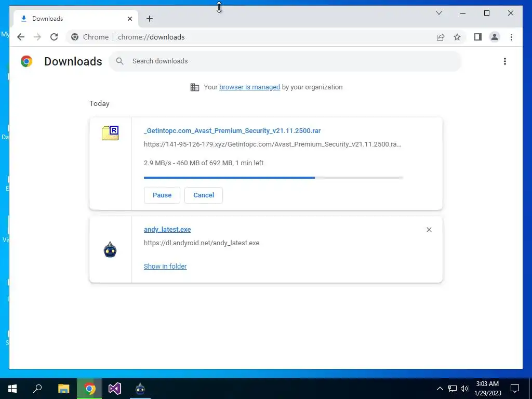Click the andy_latest.exe robot file icon

tap(110, 249)
